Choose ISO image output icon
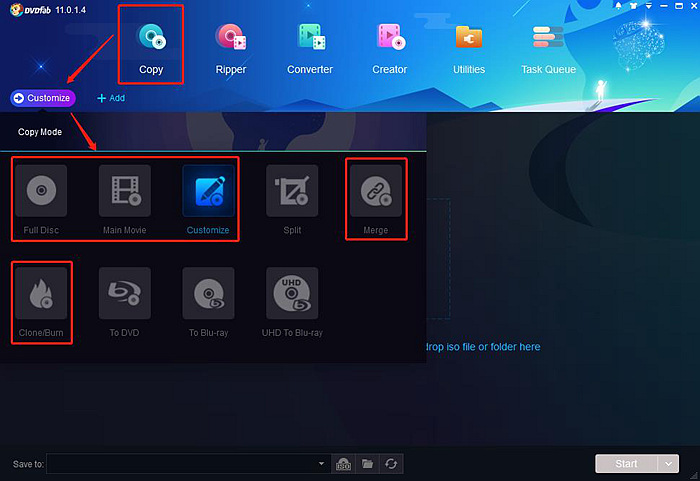 click(343, 464)
